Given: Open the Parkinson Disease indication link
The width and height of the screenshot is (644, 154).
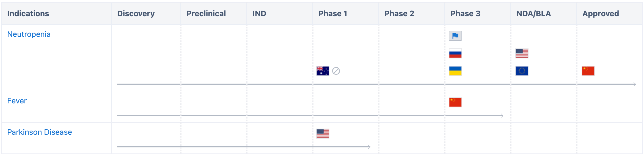Looking at the screenshot, I should (x=40, y=132).
